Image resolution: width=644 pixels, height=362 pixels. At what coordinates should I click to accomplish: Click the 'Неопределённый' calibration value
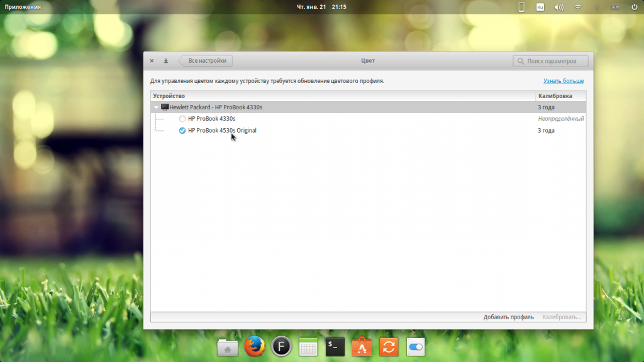click(x=560, y=119)
